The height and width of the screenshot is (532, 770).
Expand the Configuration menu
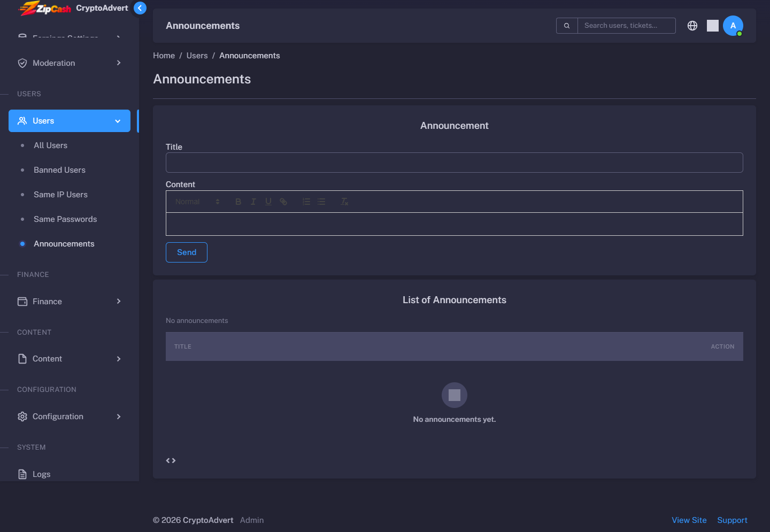[70, 417]
